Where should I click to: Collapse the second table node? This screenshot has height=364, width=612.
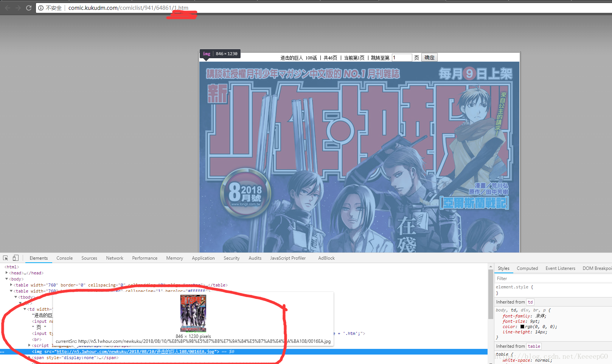[11, 291]
